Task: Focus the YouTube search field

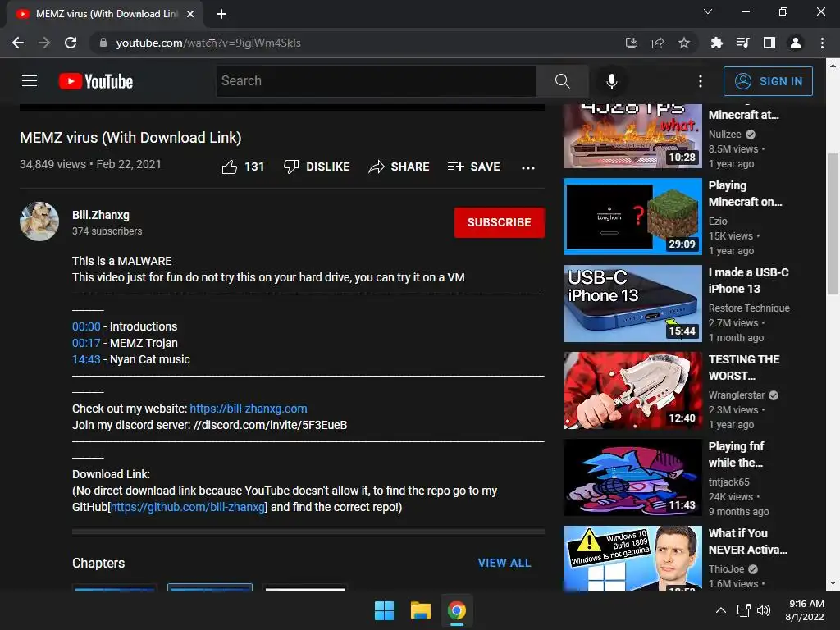Action: (x=376, y=81)
